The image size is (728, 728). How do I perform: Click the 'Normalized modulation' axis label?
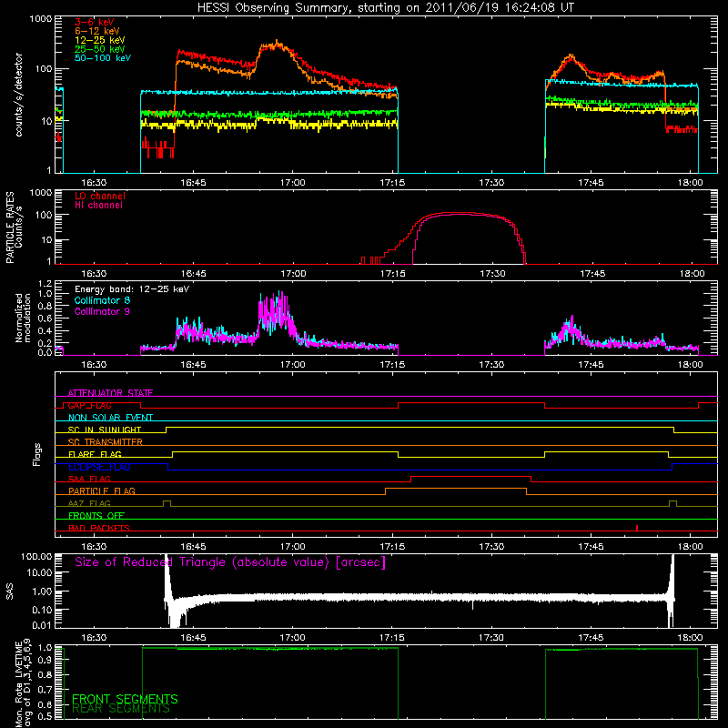point(24,318)
